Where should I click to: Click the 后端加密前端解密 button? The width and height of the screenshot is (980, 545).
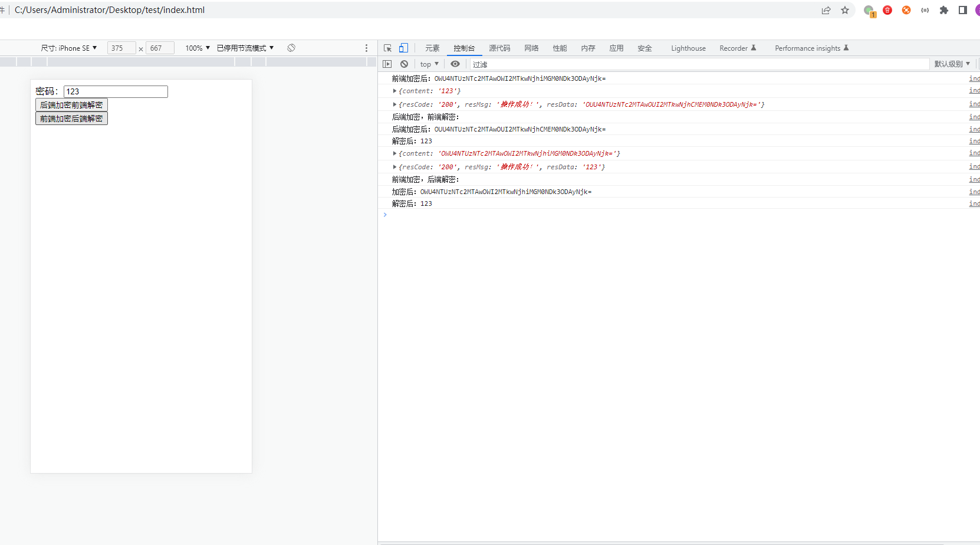(x=71, y=105)
